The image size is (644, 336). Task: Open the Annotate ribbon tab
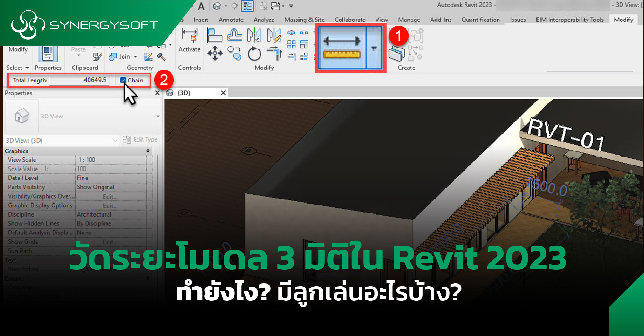point(231,20)
